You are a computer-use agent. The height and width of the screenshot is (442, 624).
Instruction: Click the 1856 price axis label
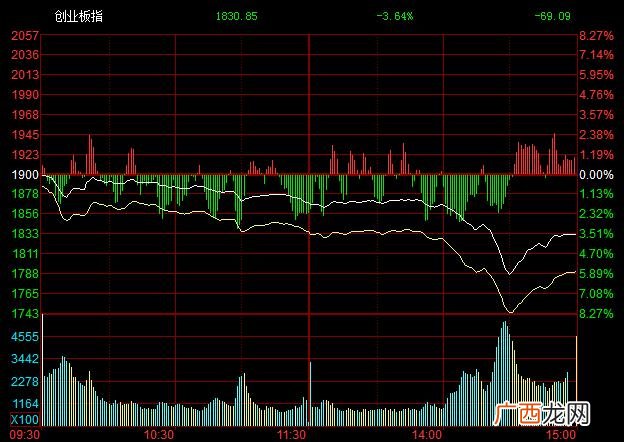pos(25,214)
